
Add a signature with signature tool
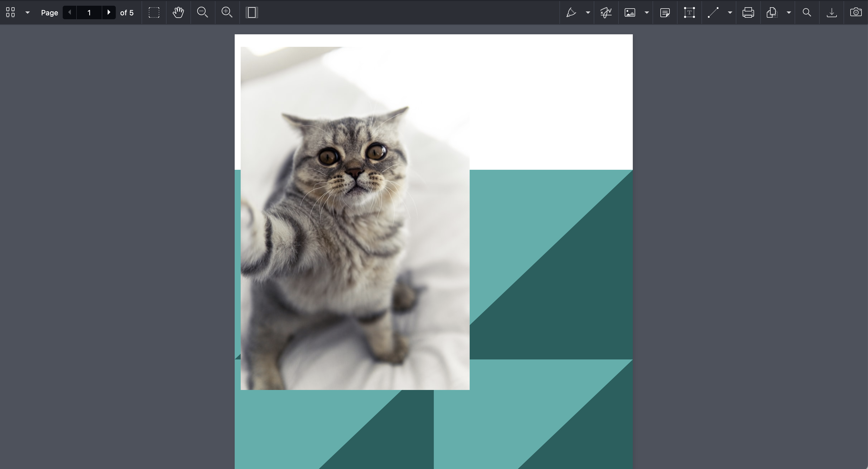tap(606, 12)
